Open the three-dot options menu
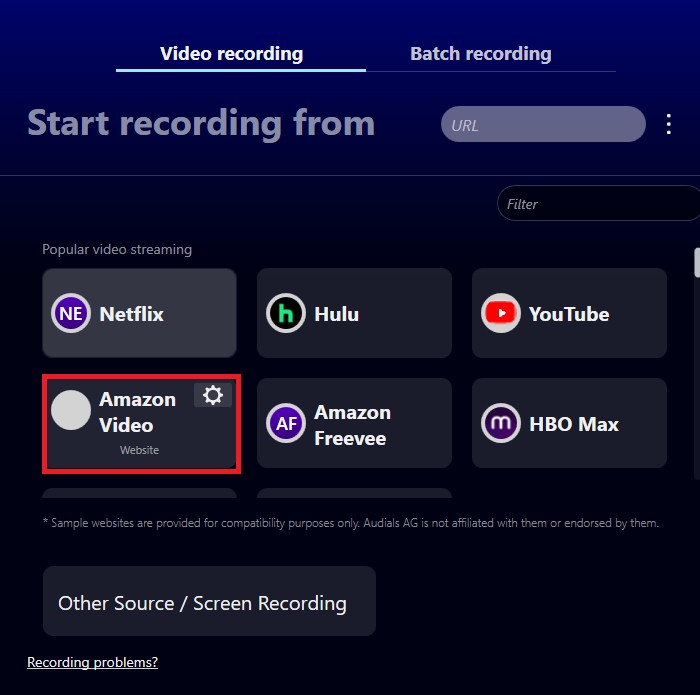The height and width of the screenshot is (695, 700). click(x=668, y=124)
